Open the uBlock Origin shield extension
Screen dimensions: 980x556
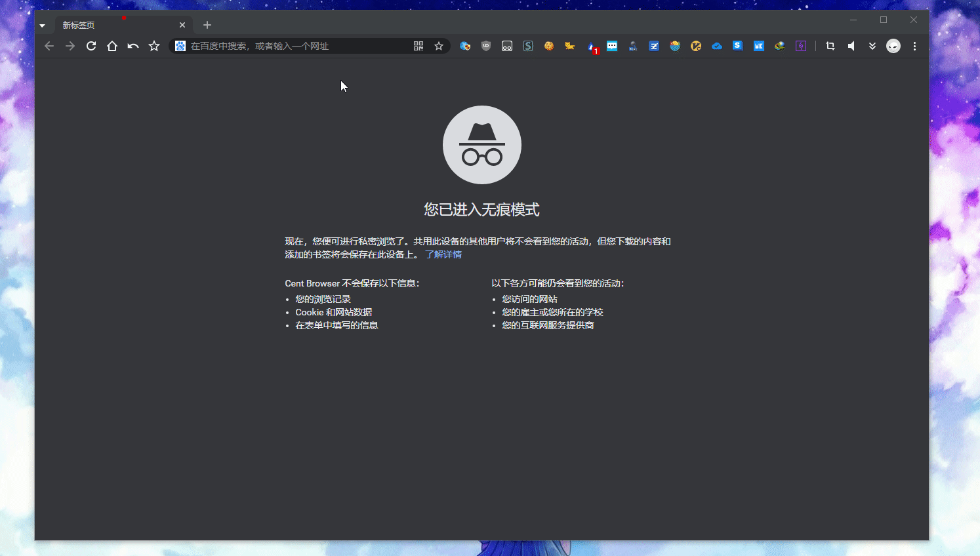coord(486,46)
